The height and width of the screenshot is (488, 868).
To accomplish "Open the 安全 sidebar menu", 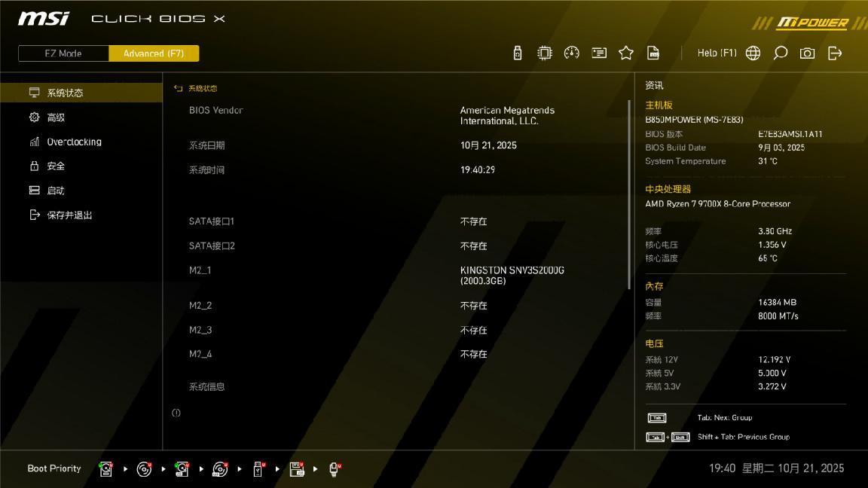I will 81,166.
